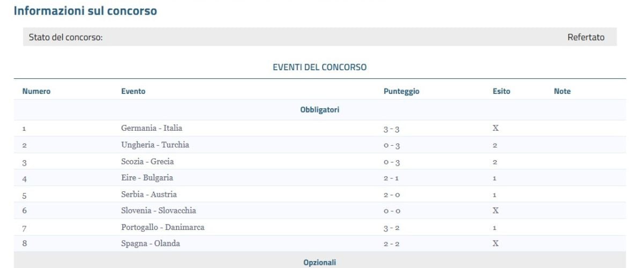The image size is (644, 268).
Task: Select the Germania - Italia event row
Action: pyautogui.click(x=152, y=128)
